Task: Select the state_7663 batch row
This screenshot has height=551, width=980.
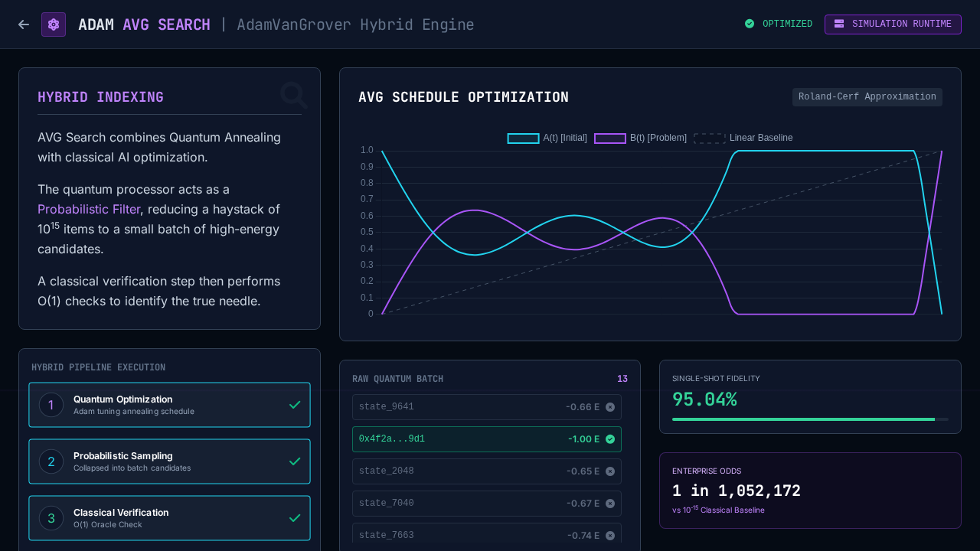Action: (486, 535)
